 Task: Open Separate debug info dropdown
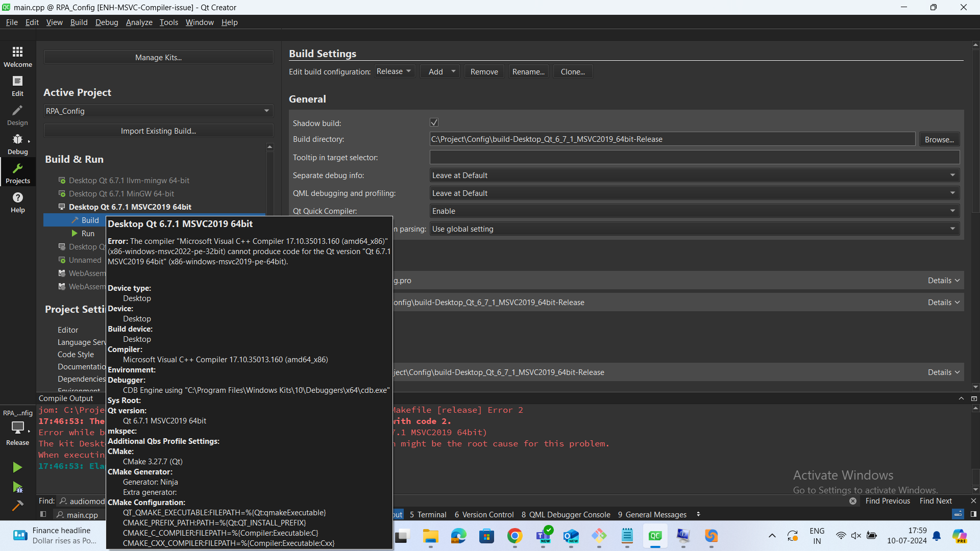pos(694,175)
